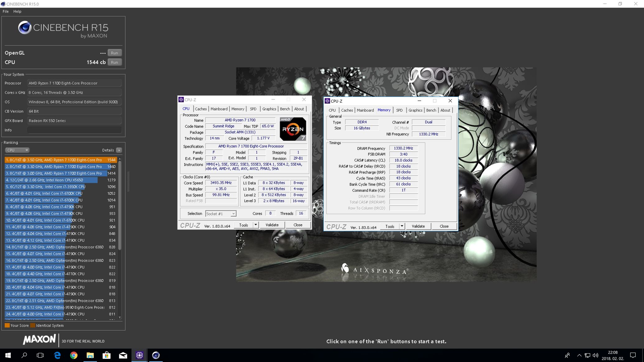The height and width of the screenshot is (362, 644).
Task: Open Socket #1 selection dropdown
Action: pyautogui.click(x=221, y=213)
